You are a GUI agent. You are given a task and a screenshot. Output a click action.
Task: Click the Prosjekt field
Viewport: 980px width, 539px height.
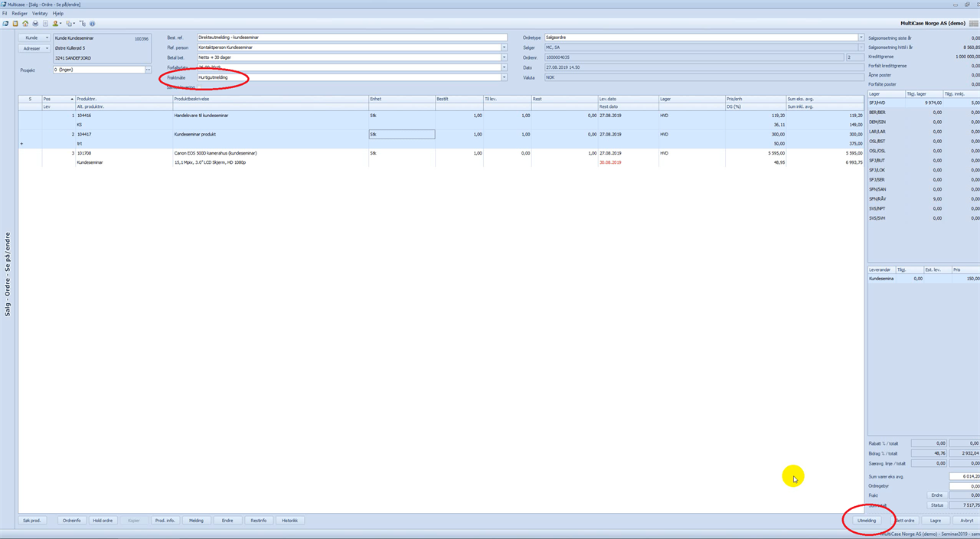[98, 70]
